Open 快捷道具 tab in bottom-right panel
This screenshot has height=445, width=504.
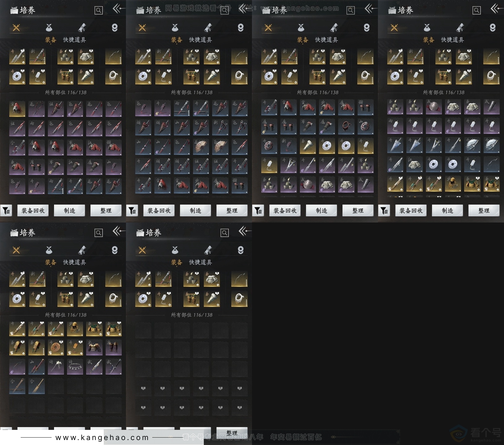[200, 262]
